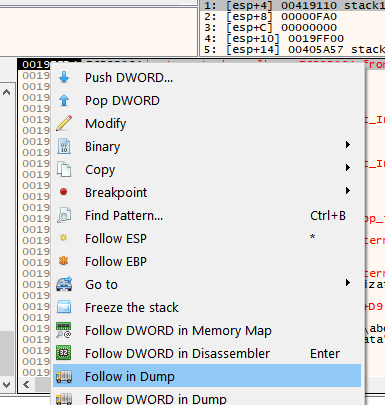Expand the Breakpoint submenu arrow
This screenshot has width=385, height=405.
[348, 191]
